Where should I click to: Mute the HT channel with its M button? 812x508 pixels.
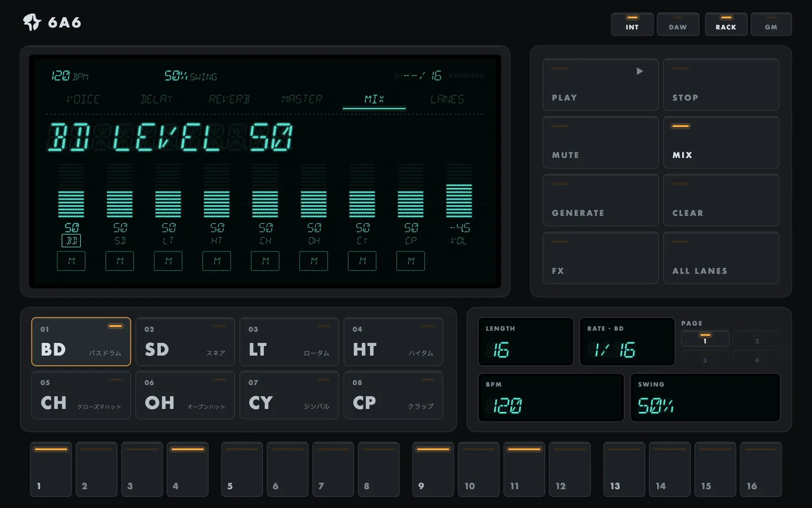(217, 261)
